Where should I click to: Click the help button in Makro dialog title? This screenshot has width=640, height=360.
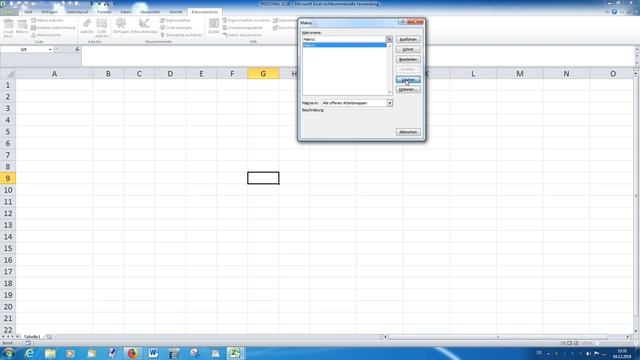(402, 22)
